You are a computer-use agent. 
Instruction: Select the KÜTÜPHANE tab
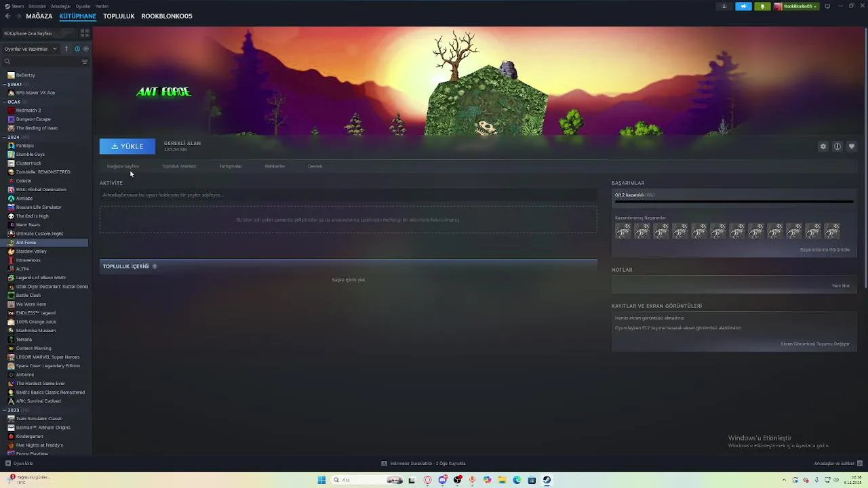(78, 16)
